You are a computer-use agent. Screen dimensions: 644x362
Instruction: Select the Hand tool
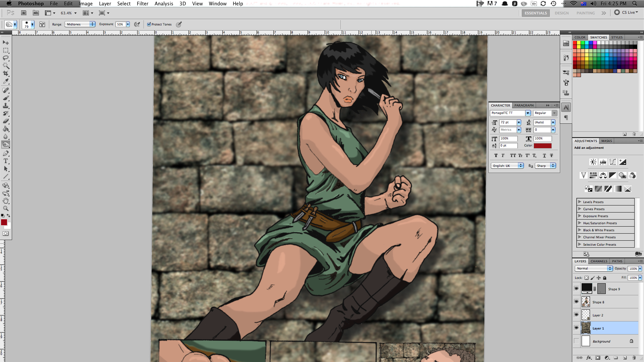6,201
